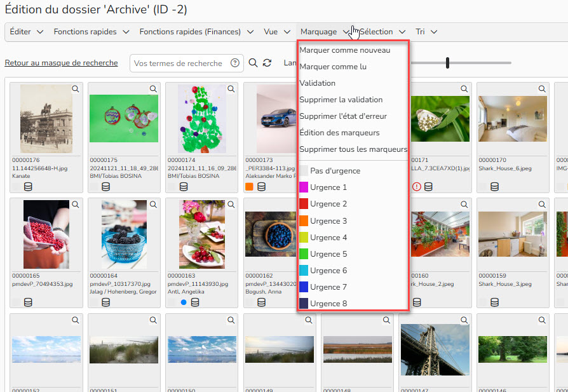The height and width of the screenshot is (392, 568).
Task: Click file name 11.144256648-H.jpg
Action: click(x=40, y=168)
